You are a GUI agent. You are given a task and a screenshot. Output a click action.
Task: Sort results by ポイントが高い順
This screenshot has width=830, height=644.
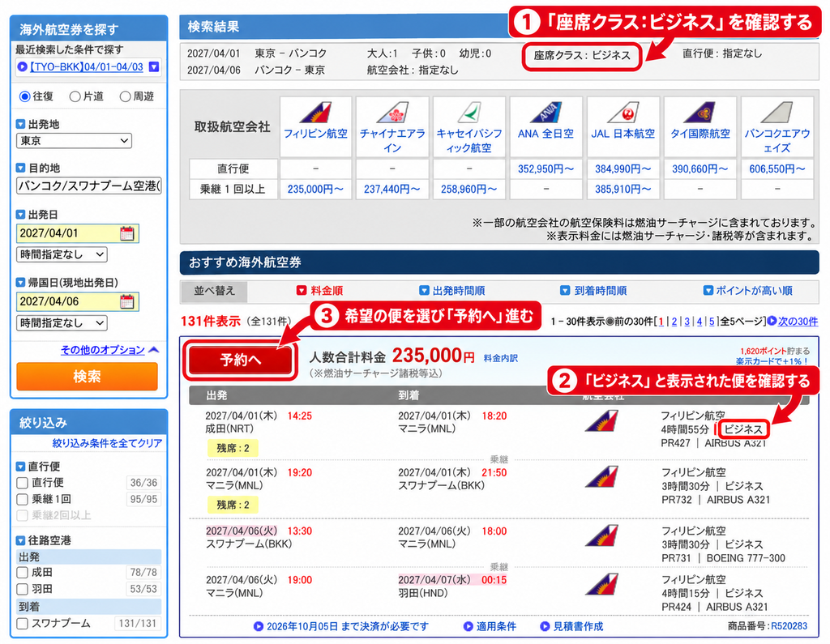[754, 290]
